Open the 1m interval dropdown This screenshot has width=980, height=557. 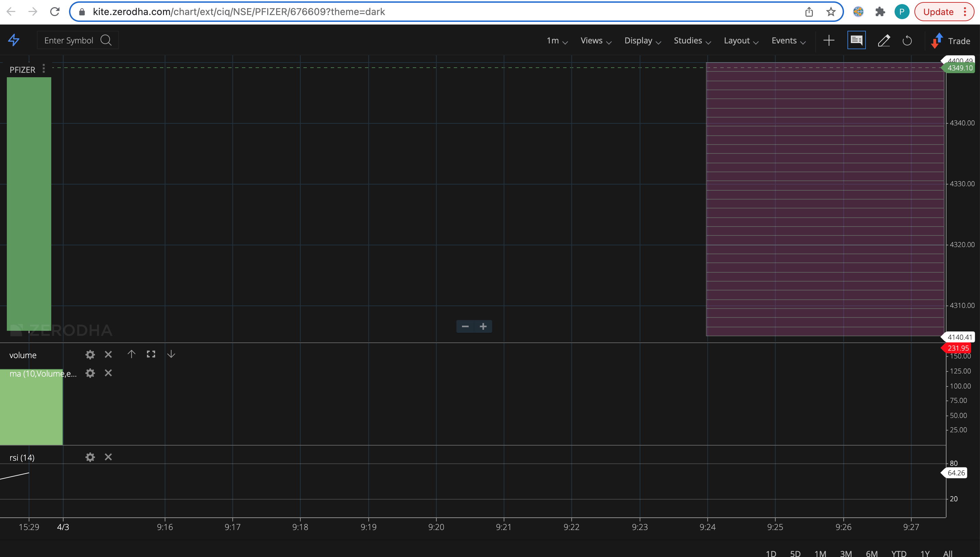[557, 41]
